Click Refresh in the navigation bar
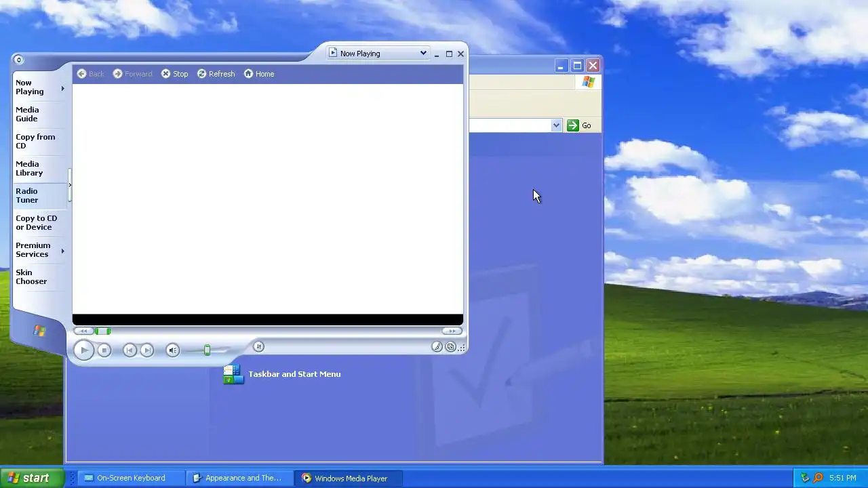The height and width of the screenshot is (488, 868). (x=216, y=74)
